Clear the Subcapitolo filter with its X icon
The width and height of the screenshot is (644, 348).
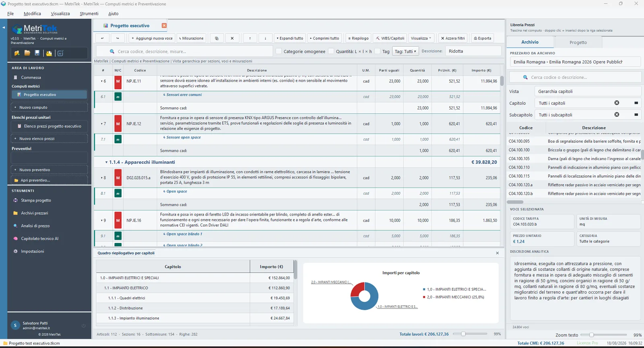coord(617,115)
